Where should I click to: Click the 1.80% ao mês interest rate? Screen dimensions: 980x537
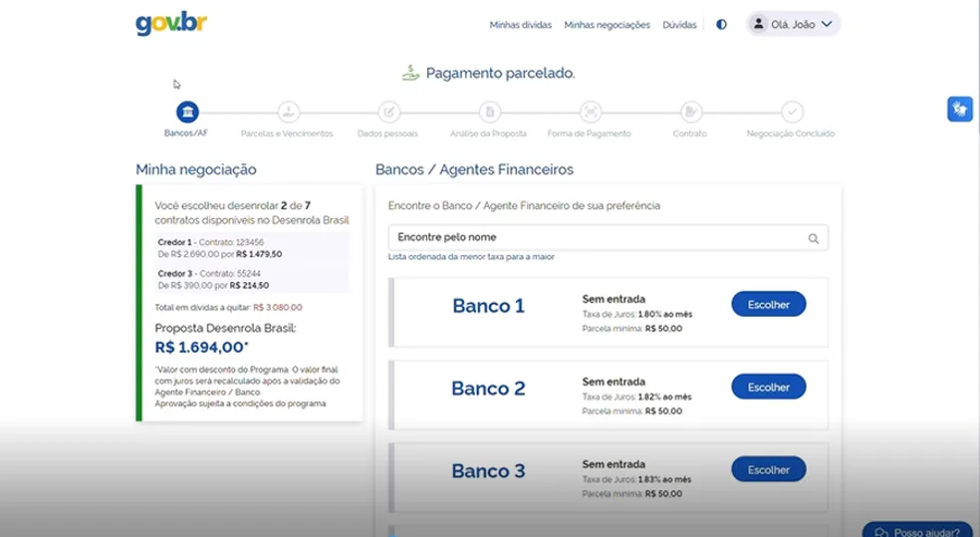click(665, 315)
